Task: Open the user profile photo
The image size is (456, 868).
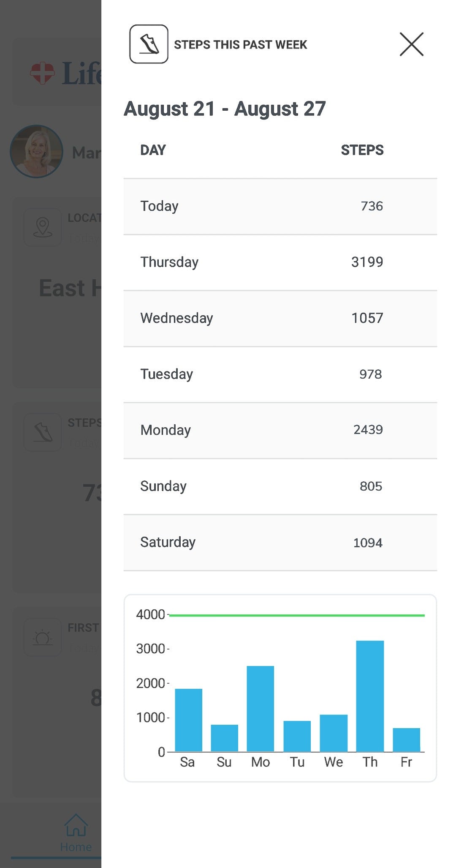Action: [36, 151]
